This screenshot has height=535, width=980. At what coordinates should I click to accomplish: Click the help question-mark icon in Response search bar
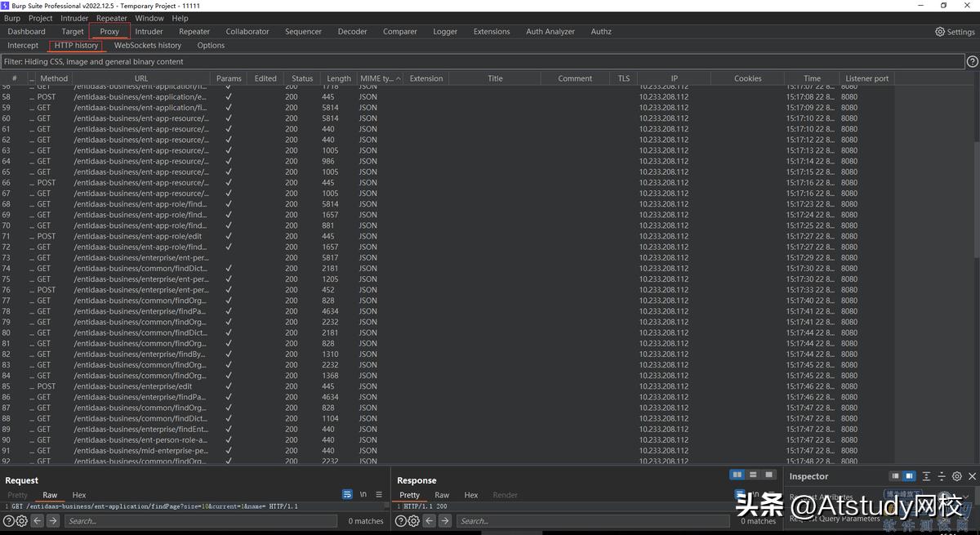399,520
